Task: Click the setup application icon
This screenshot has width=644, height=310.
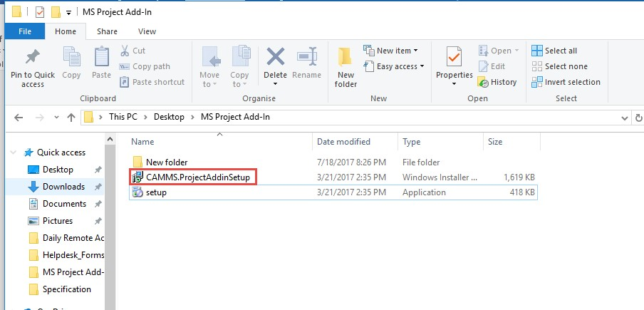Action: click(137, 192)
